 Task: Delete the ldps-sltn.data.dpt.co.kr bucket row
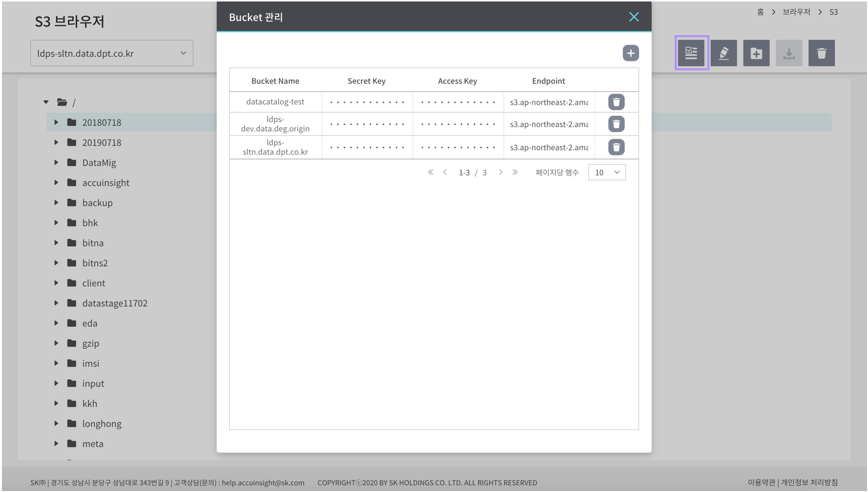click(x=616, y=147)
